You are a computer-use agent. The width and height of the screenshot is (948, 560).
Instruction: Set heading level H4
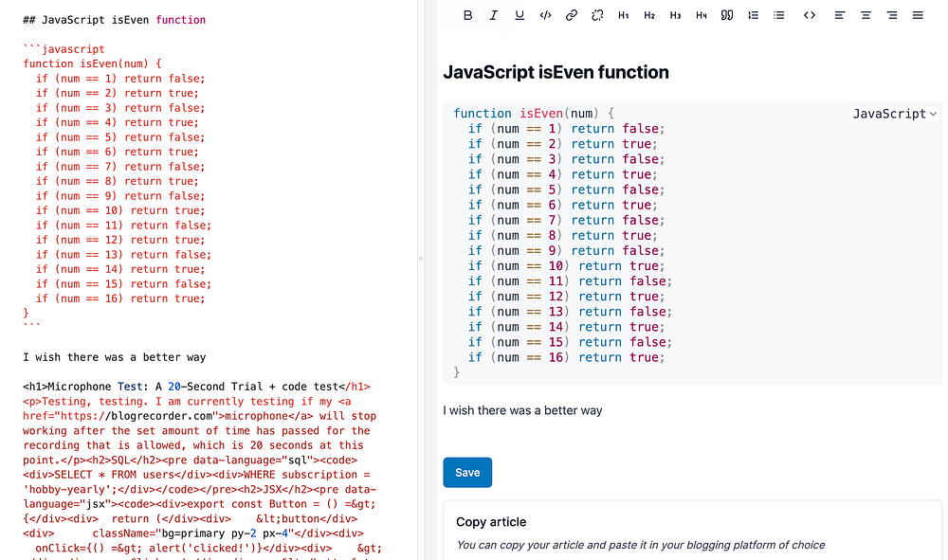[702, 15]
